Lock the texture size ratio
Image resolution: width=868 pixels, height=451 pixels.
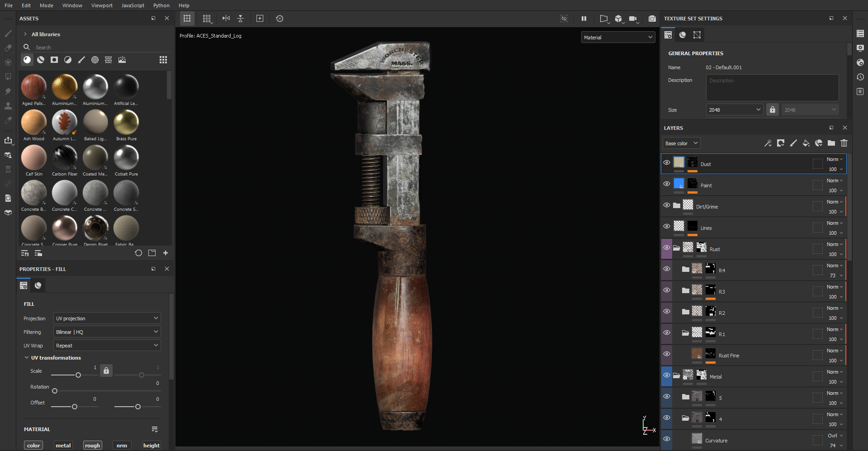(x=773, y=109)
